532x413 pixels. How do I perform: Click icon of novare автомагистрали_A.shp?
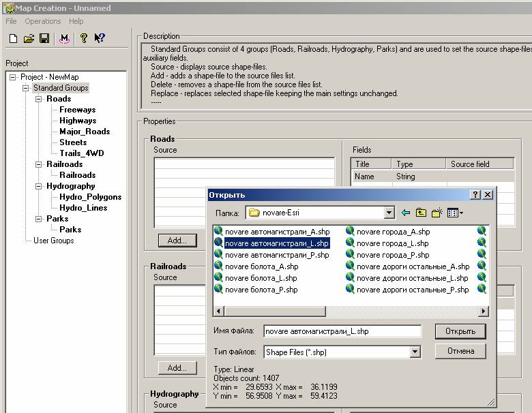[218, 231]
